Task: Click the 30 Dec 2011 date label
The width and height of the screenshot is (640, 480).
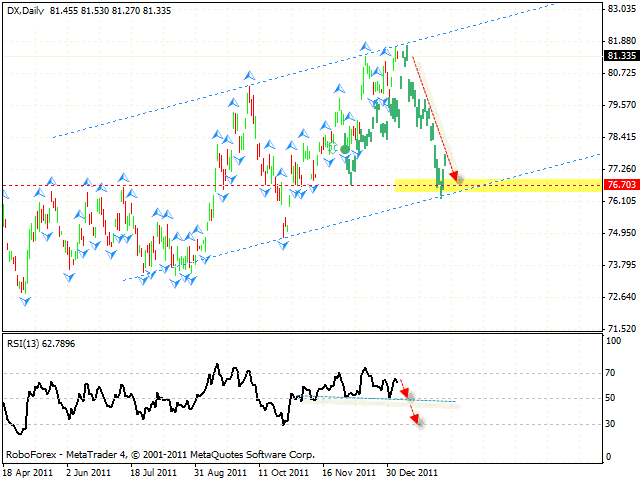Action: (411, 471)
